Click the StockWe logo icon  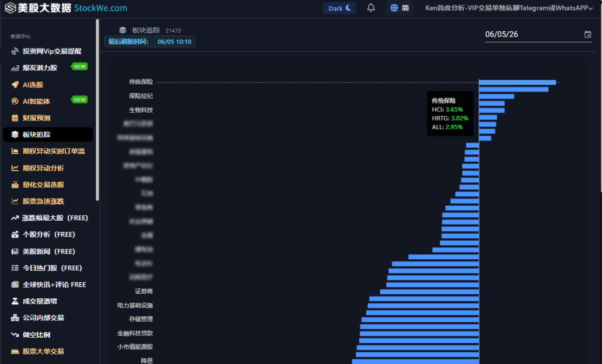point(10,8)
